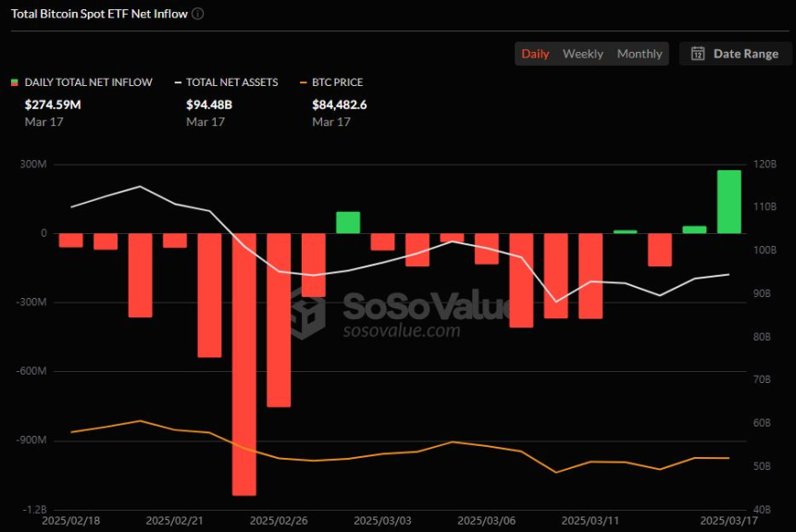Open the sosovalue.com watermark link
Viewport: 796px width, 532px height.
[x=402, y=330]
